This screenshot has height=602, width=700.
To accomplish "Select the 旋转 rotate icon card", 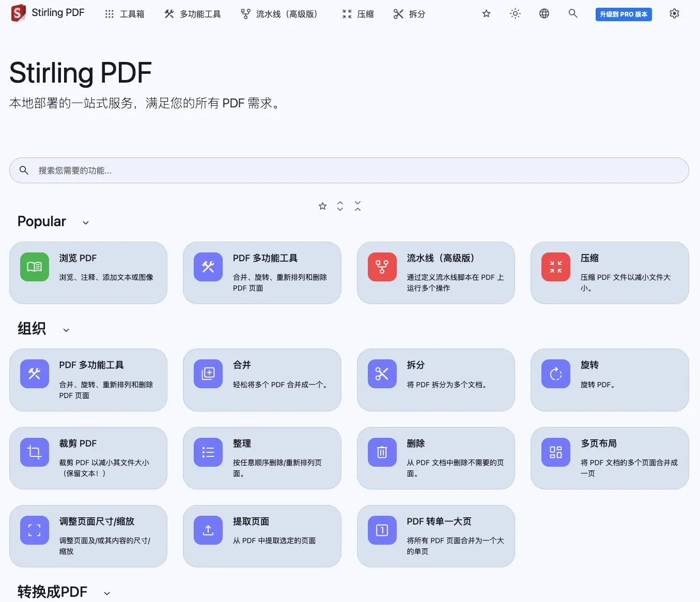I will pos(555,374).
